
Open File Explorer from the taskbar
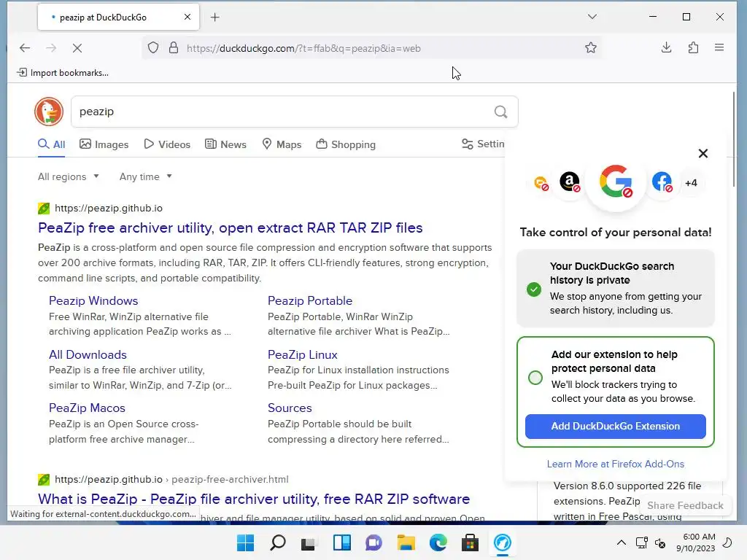tap(406, 542)
